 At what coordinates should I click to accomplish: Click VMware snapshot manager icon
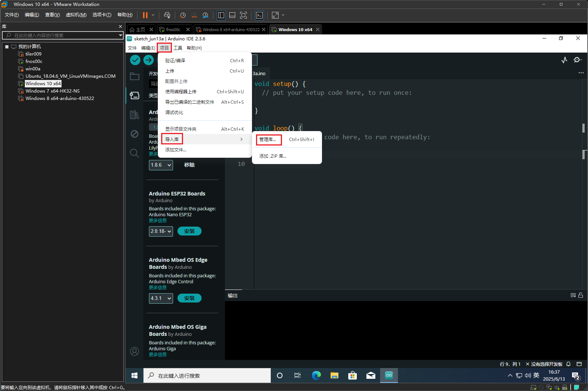click(205, 15)
